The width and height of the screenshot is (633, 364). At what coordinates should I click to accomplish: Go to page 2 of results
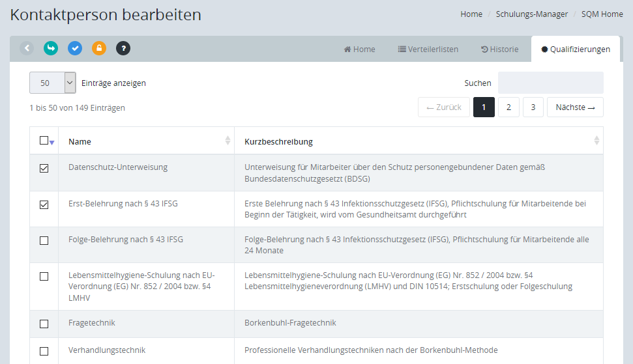click(508, 107)
